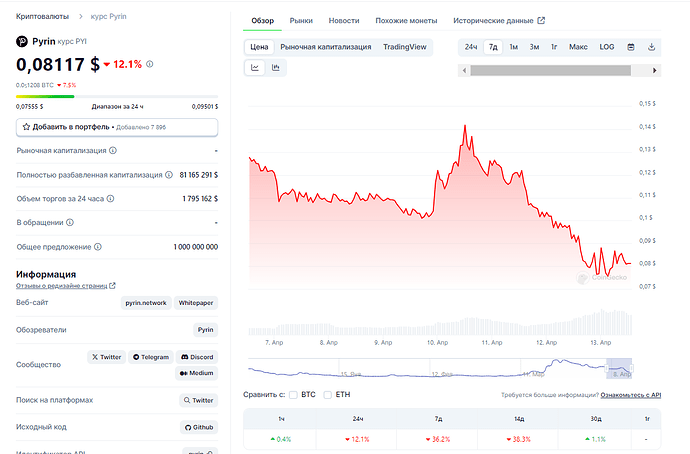This screenshot has height=454, width=690.
Task: Open Medium community link
Action: point(196,373)
